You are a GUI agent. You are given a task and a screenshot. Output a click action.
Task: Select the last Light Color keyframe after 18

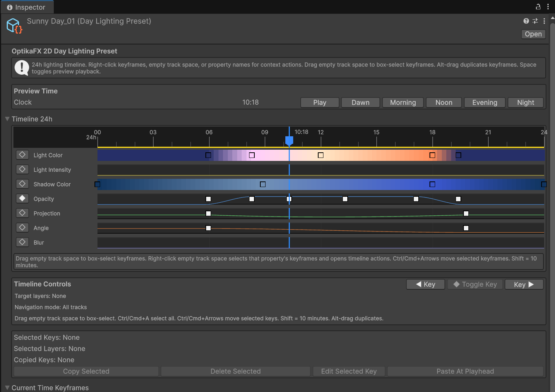459,155
